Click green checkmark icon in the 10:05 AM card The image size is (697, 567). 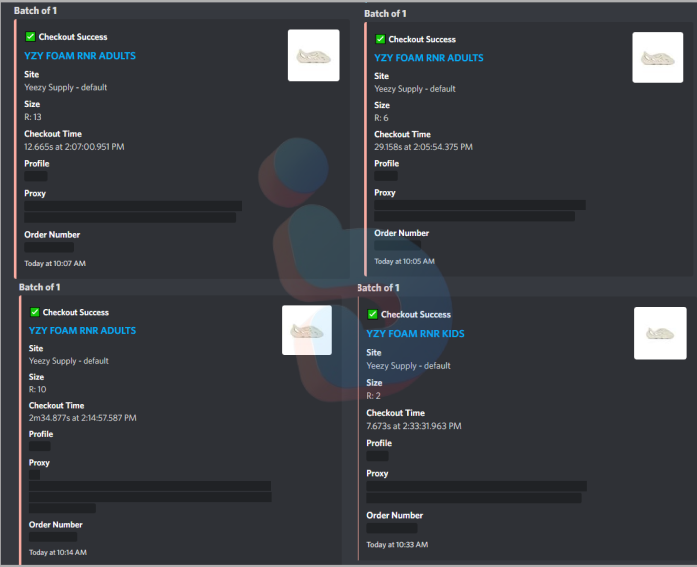[x=380, y=39]
